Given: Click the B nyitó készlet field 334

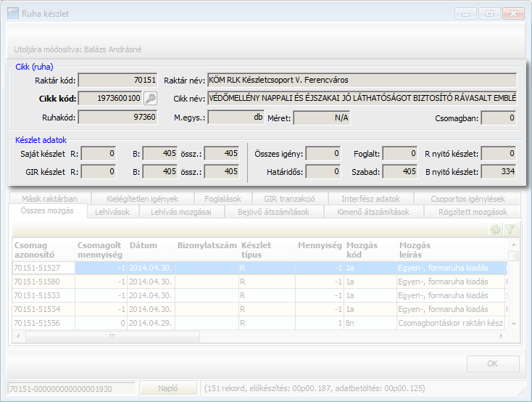Looking at the screenshot, I should pos(499,171).
